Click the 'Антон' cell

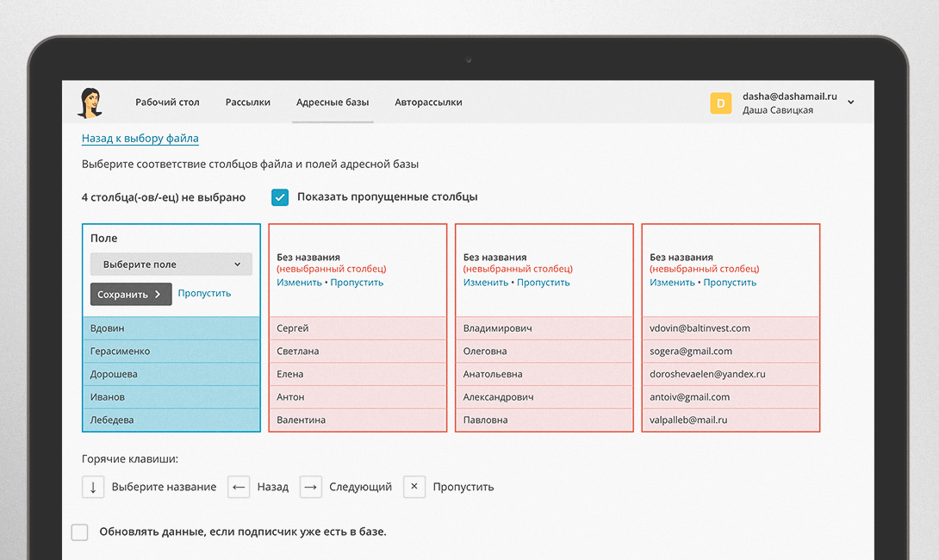click(x=358, y=397)
